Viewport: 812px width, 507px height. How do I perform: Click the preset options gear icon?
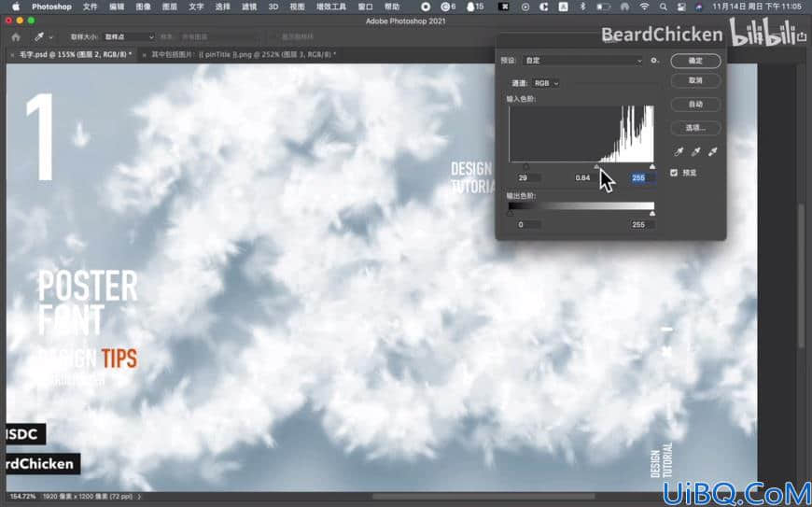[655, 61]
